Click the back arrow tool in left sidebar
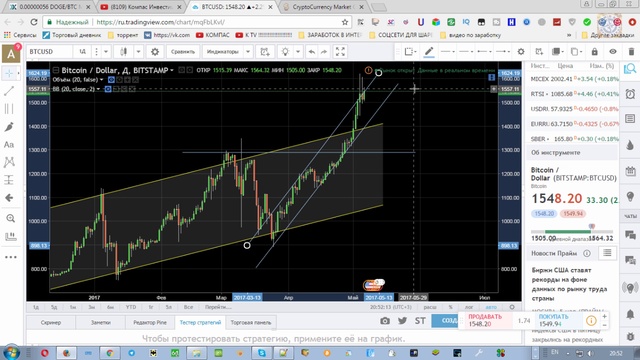Screen dimensions: 640x360 point(9,198)
